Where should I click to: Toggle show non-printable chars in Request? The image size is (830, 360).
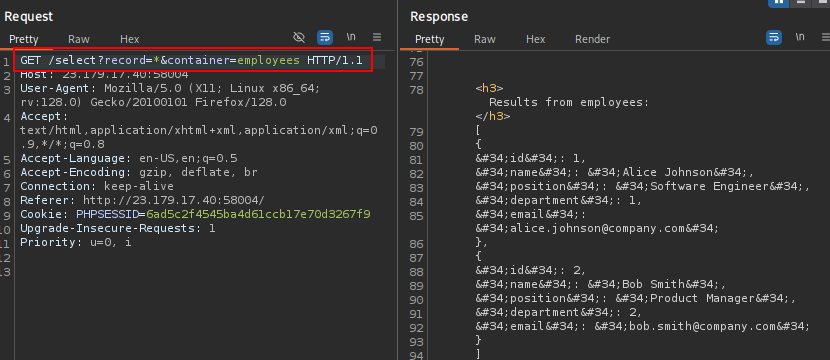351,37
